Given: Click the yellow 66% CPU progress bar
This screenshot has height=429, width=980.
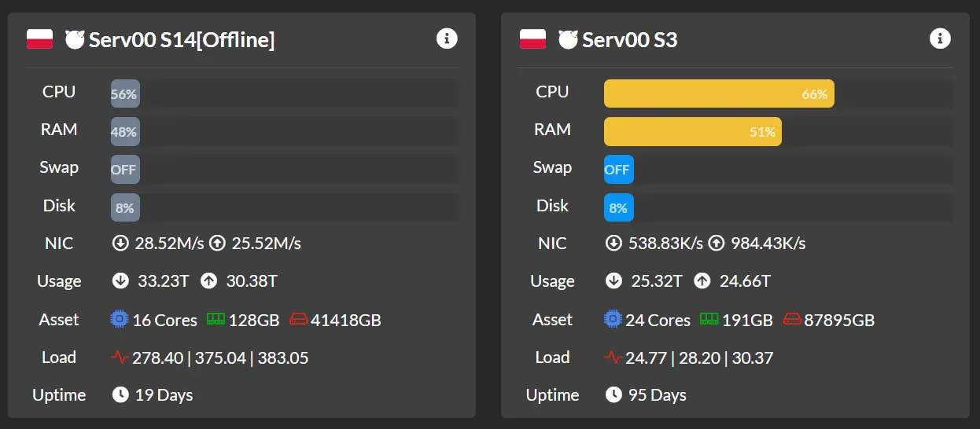Looking at the screenshot, I should click(719, 93).
